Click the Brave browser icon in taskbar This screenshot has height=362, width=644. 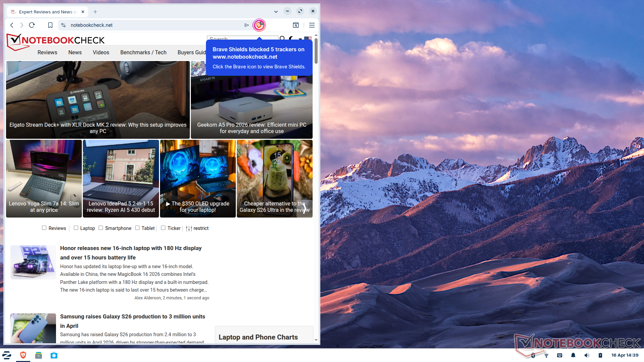pyautogui.click(x=23, y=355)
